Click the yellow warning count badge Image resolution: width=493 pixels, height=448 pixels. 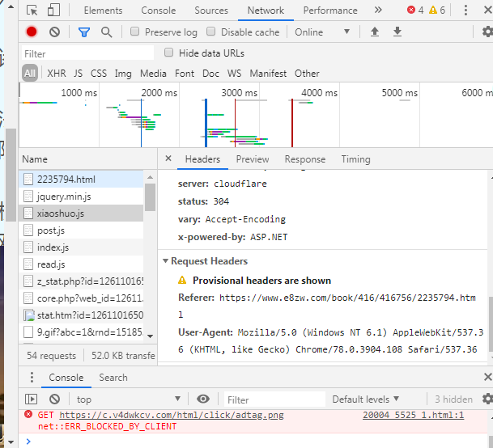click(x=437, y=11)
